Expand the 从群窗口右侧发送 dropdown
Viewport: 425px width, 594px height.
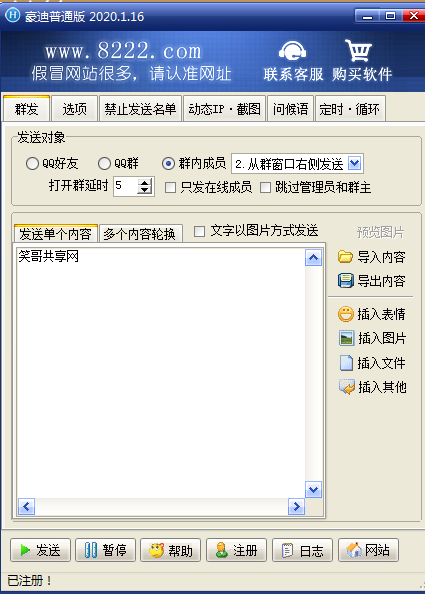click(355, 164)
